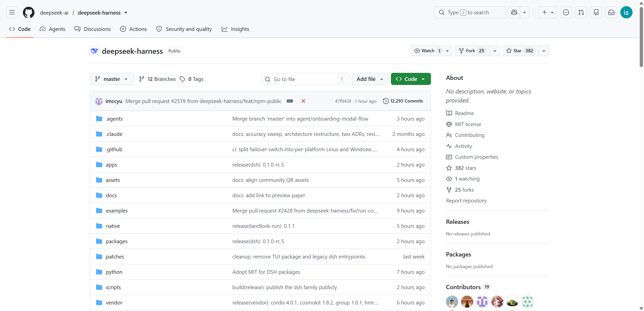Click the vendor folder icon
This screenshot has width=644, height=311.
pyautogui.click(x=99, y=302)
